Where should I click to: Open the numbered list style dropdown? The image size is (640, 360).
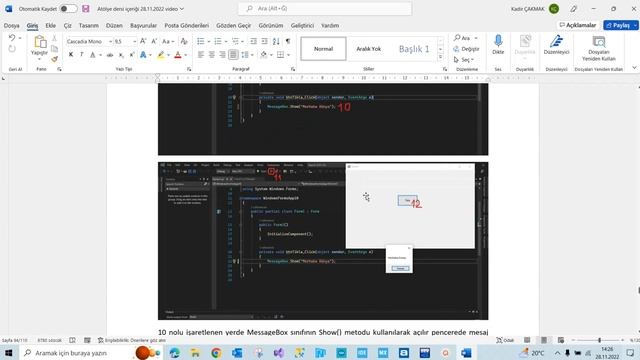coord(226,42)
